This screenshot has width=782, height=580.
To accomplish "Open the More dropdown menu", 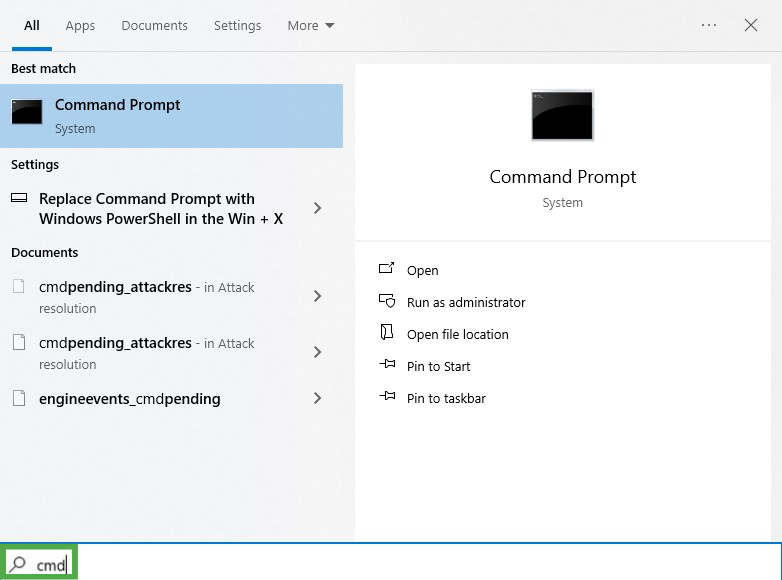I will tap(310, 25).
